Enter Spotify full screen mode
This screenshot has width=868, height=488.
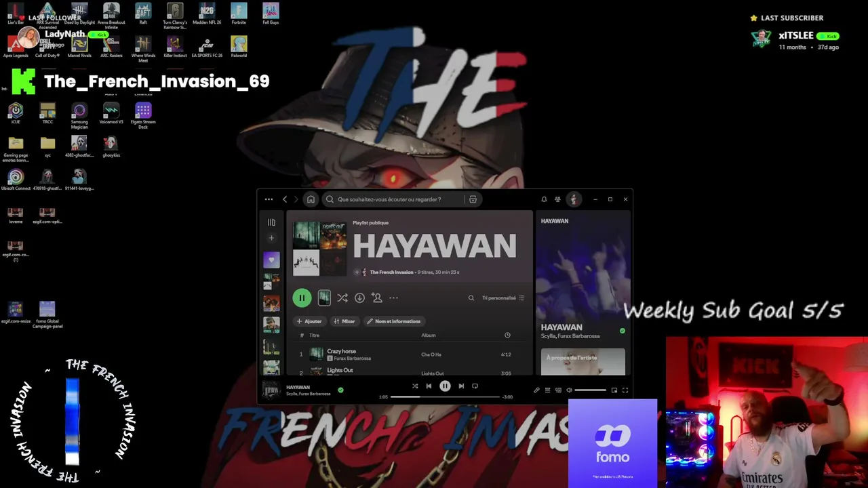coord(625,390)
